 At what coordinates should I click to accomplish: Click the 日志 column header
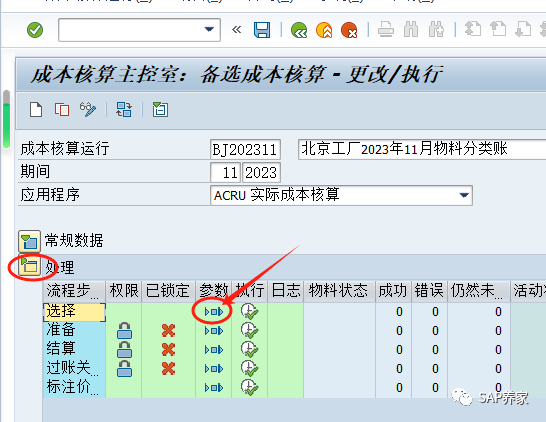286,291
